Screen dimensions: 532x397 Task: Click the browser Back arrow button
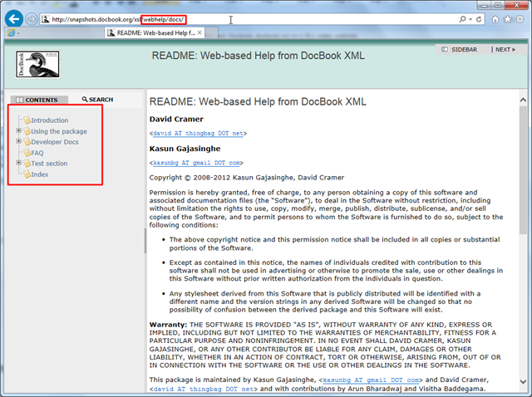click(14, 19)
